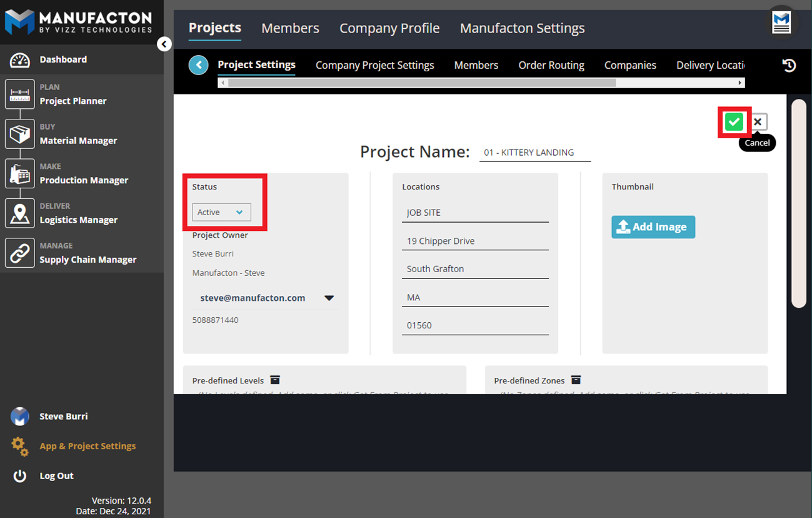This screenshot has height=518, width=812.
Task: Open the history clock icon
Action: 789,65
